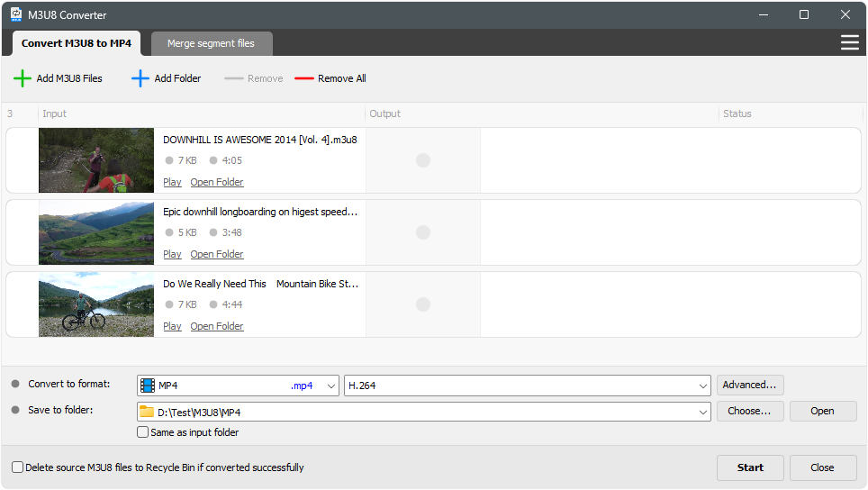The width and height of the screenshot is (868, 490).
Task: Expand the save folder path dropdown
Action: tap(702, 412)
